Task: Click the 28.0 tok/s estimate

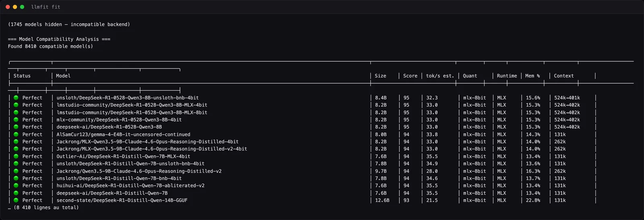Action: 432,171
